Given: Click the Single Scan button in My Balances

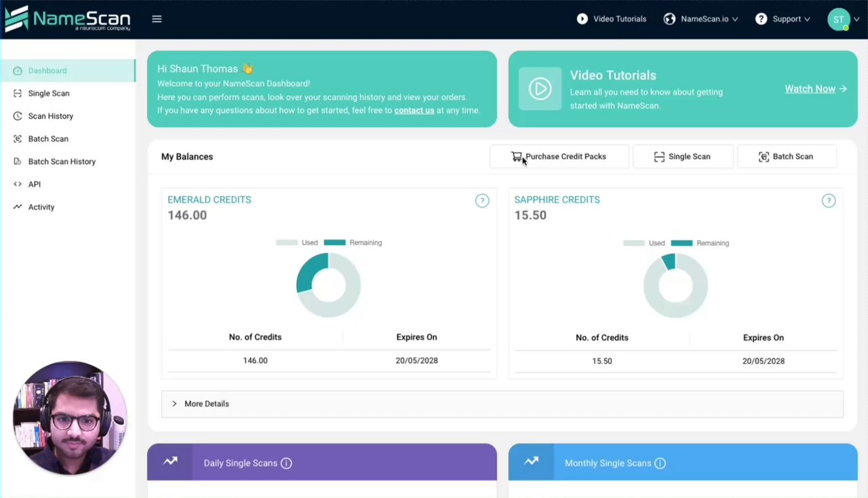Looking at the screenshot, I should [x=683, y=157].
